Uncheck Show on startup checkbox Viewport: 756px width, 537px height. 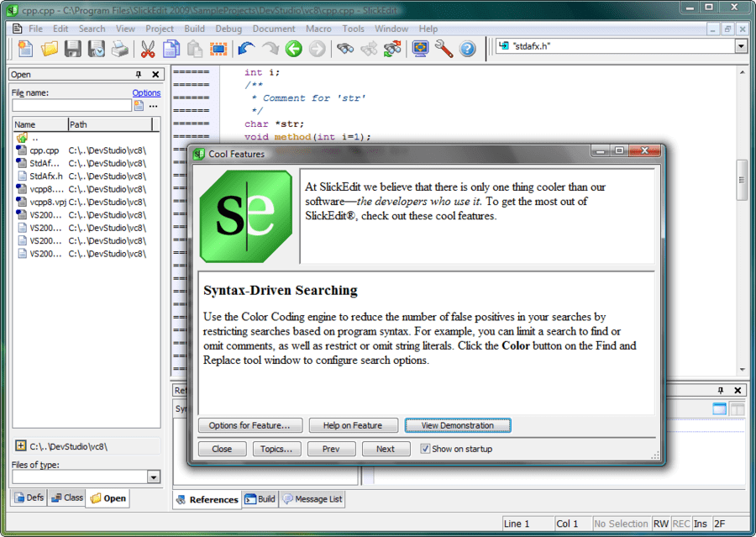coord(425,449)
